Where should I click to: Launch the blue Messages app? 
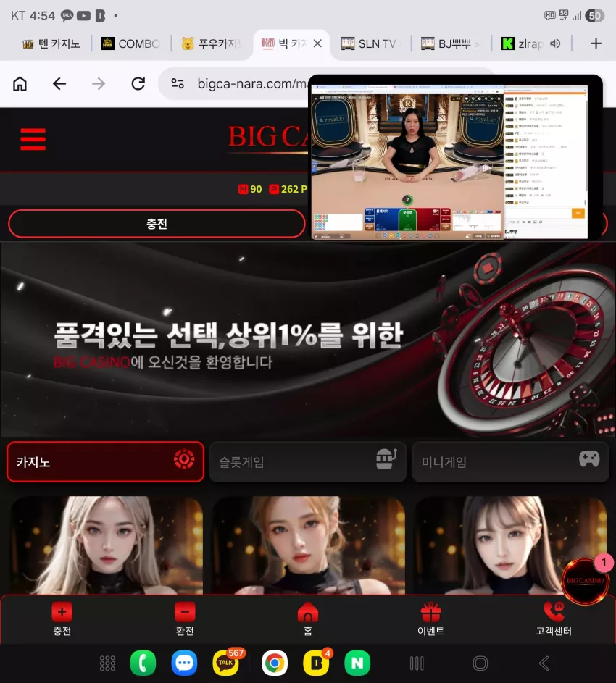[x=184, y=663]
